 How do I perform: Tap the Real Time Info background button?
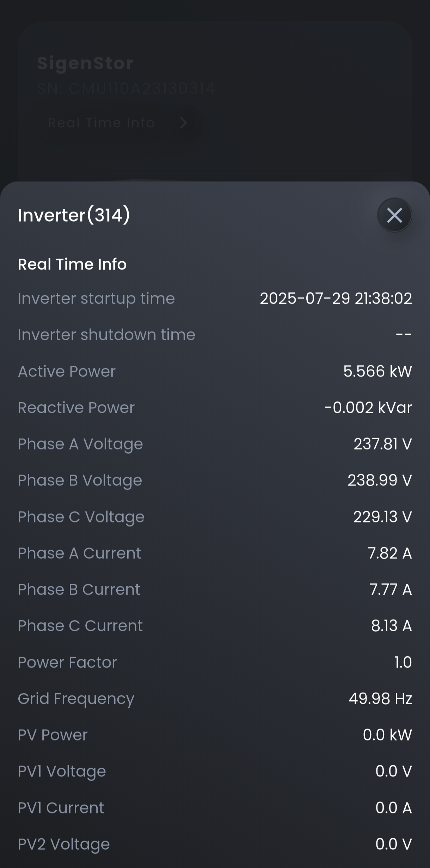pos(119,123)
